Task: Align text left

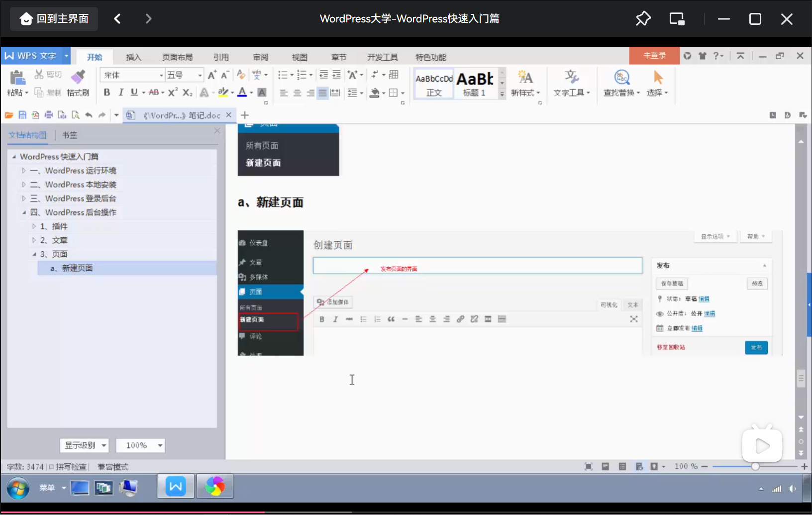Action: [284, 93]
